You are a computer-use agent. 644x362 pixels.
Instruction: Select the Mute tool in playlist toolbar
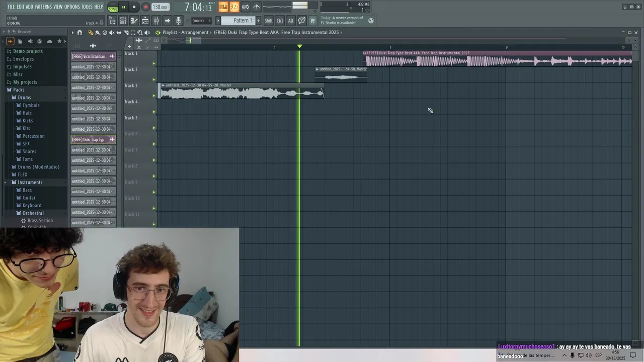[x=112, y=32]
